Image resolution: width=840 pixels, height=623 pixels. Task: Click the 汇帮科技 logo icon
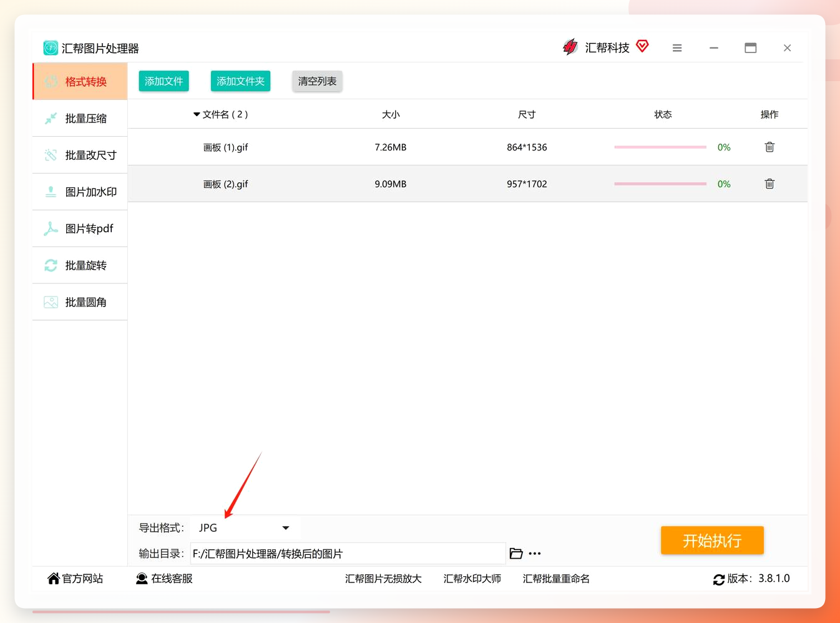(570, 47)
